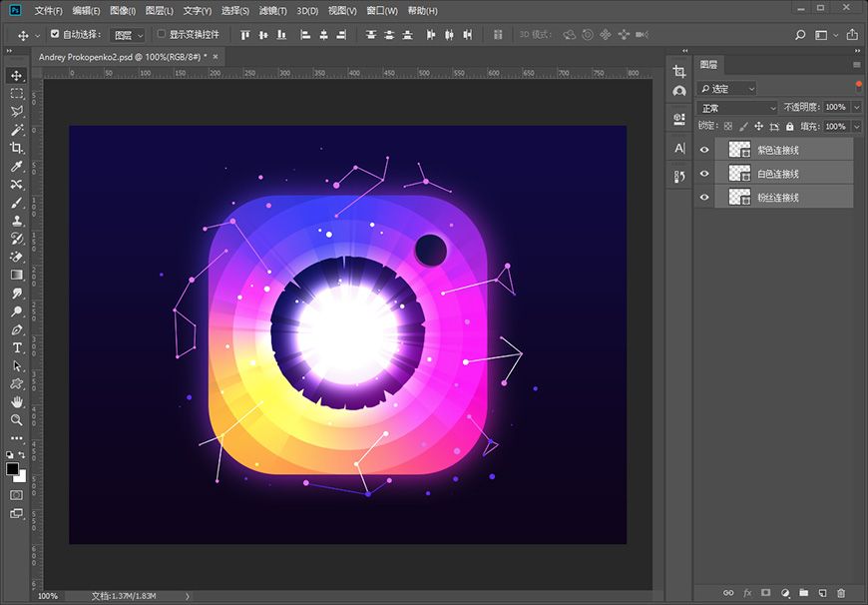Select the Path Selection tool
Viewport: 868px width, 605px height.
17,365
